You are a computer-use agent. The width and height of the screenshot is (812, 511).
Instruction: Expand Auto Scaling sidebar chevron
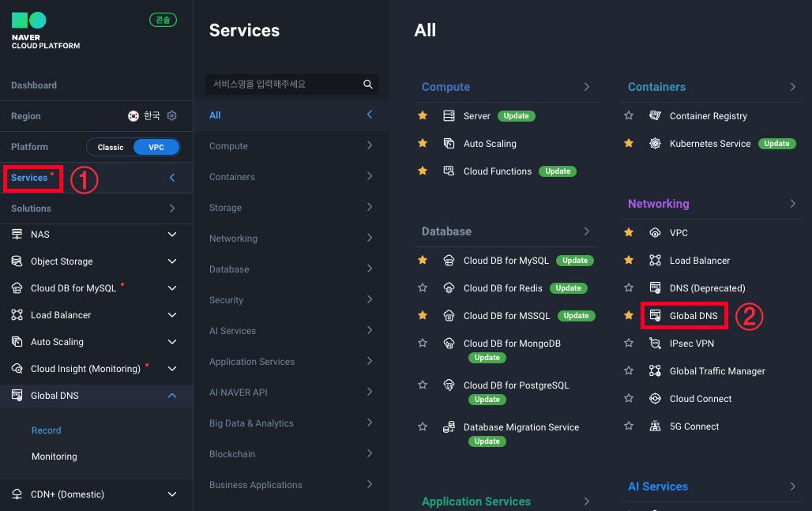pos(172,342)
